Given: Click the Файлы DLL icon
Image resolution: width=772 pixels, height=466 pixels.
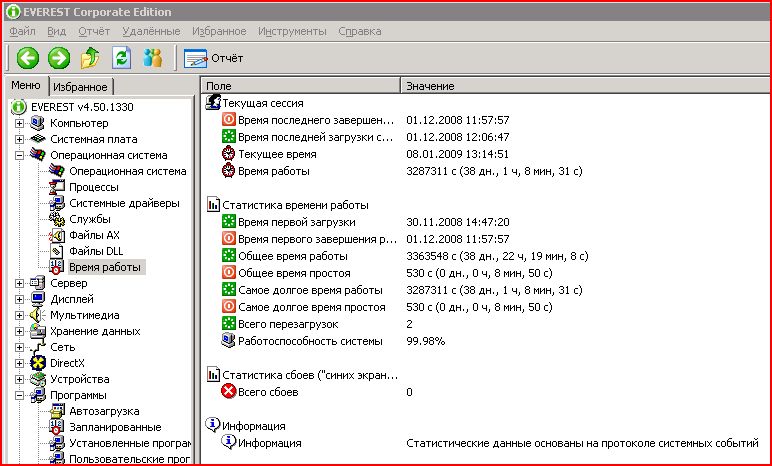Looking at the screenshot, I should pyautogui.click(x=57, y=251).
